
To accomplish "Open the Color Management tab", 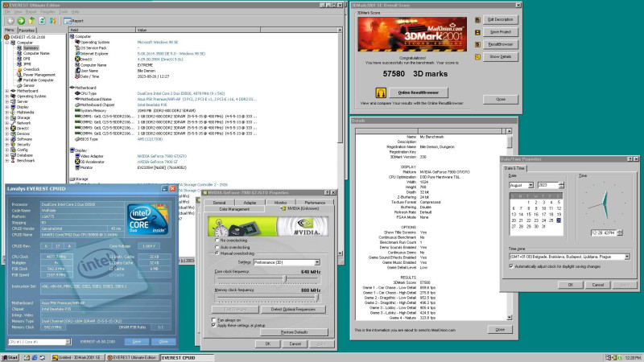I will click(x=234, y=209).
